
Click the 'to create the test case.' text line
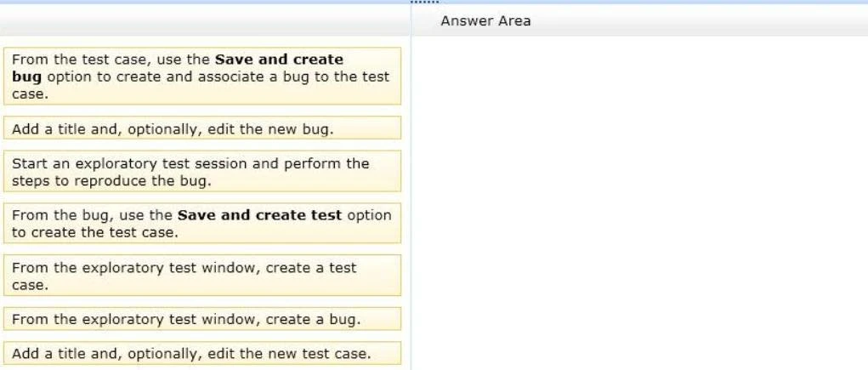click(94, 232)
